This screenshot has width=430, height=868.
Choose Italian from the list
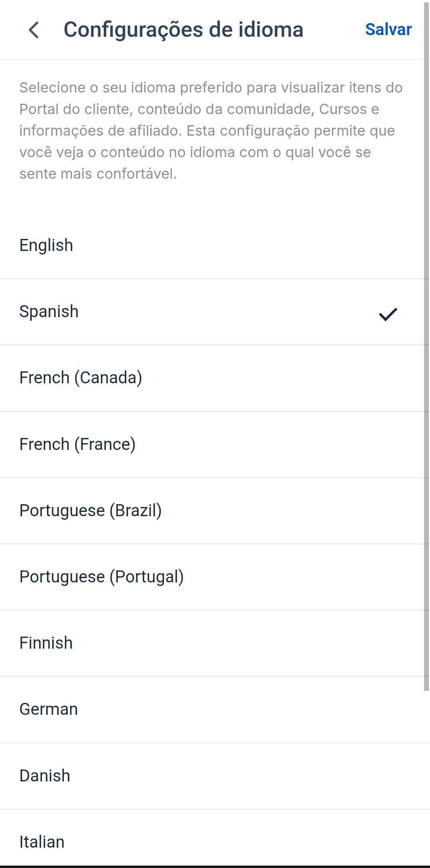(42, 842)
